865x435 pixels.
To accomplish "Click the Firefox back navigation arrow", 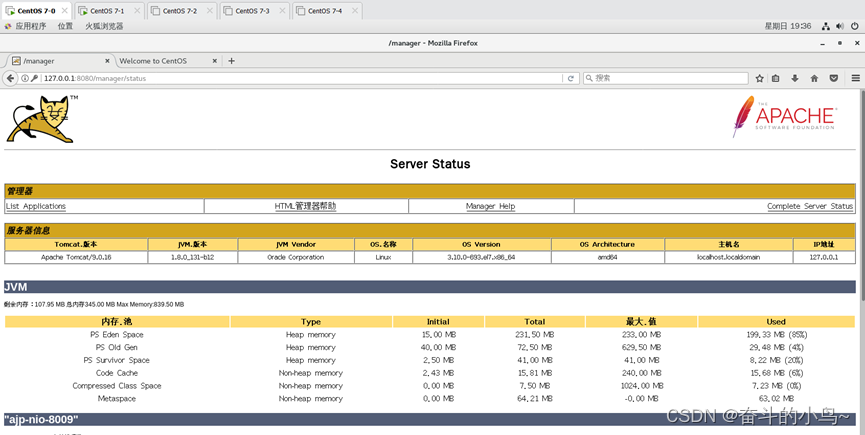I will pyautogui.click(x=11, y=78).
